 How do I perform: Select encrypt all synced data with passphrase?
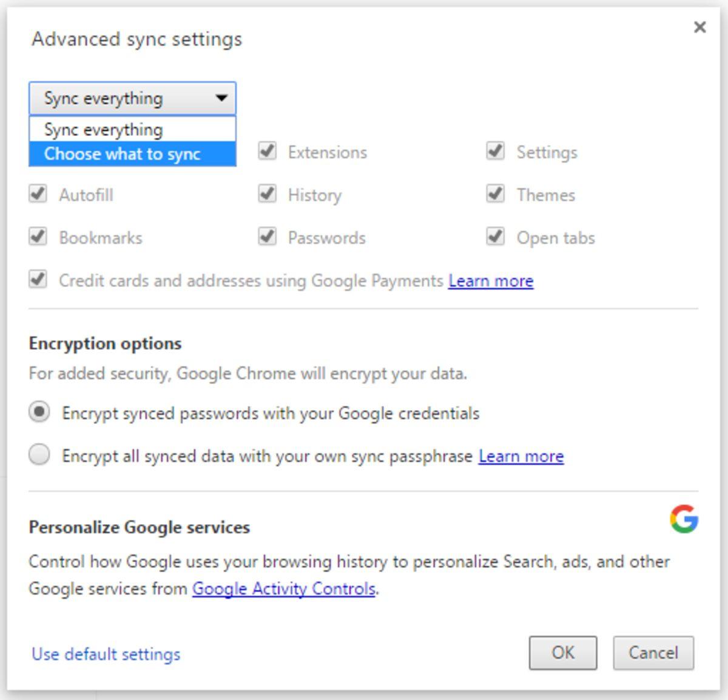point(38,455)
